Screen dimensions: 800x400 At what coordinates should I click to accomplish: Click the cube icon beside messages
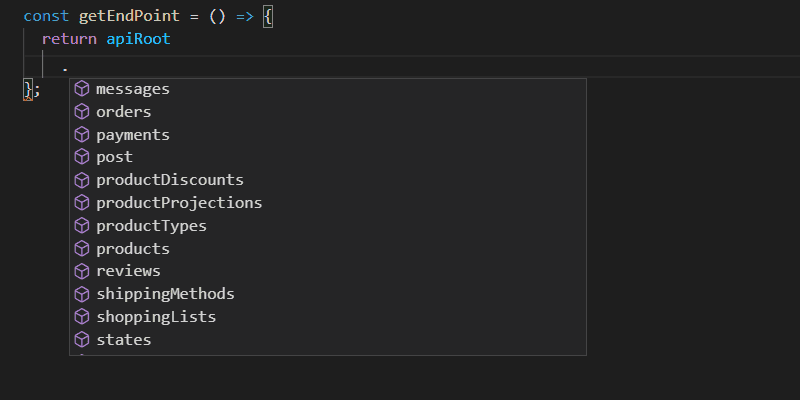click(x=83, y=89)
